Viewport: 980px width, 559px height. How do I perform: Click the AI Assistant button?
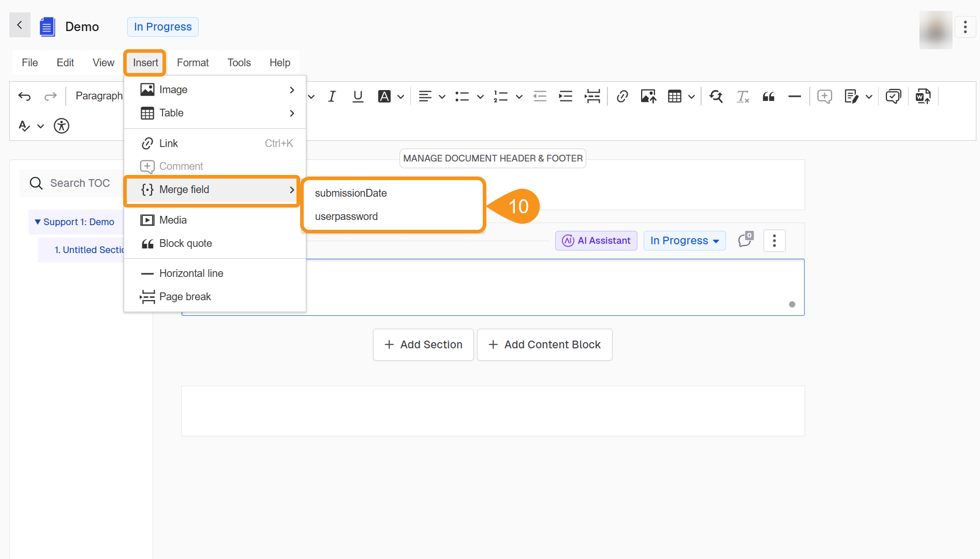596,241
